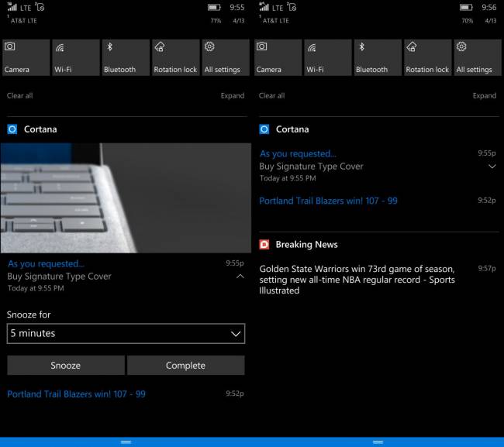Image resolution: width=504 pixels, height=447 pixels.
Task: Toggle Bluetooth quick action in left screen
Action: coord(126,57)
